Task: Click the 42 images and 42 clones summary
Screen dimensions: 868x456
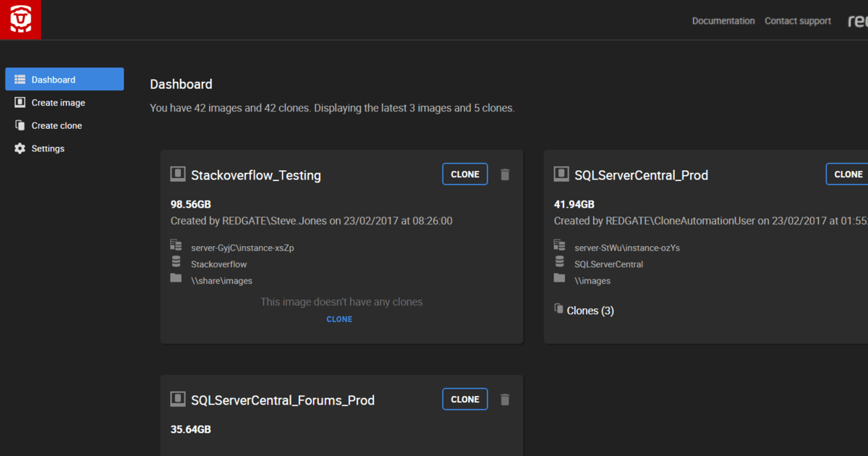Action: 332,108
